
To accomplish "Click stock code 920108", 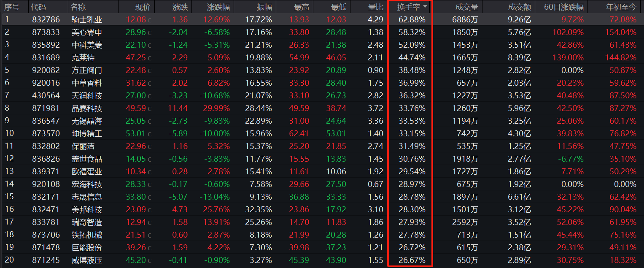I will coord(46,184).
